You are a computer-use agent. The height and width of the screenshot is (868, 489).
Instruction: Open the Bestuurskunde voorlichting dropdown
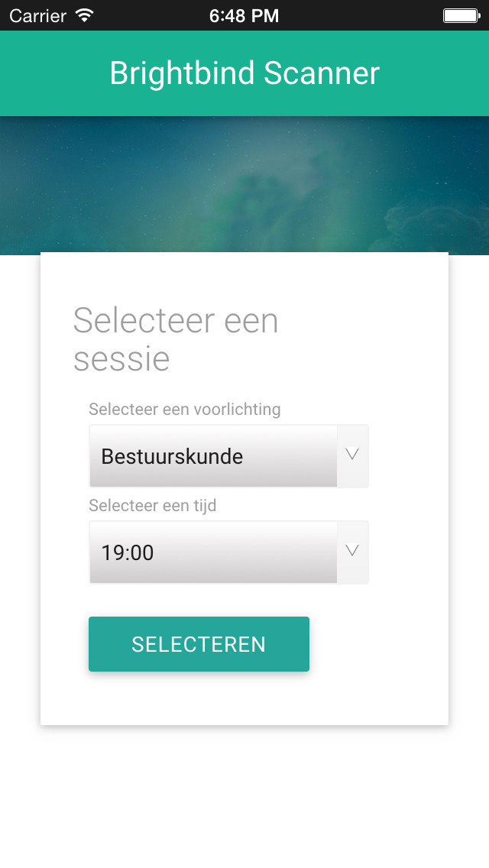click(x=228, y=456)
